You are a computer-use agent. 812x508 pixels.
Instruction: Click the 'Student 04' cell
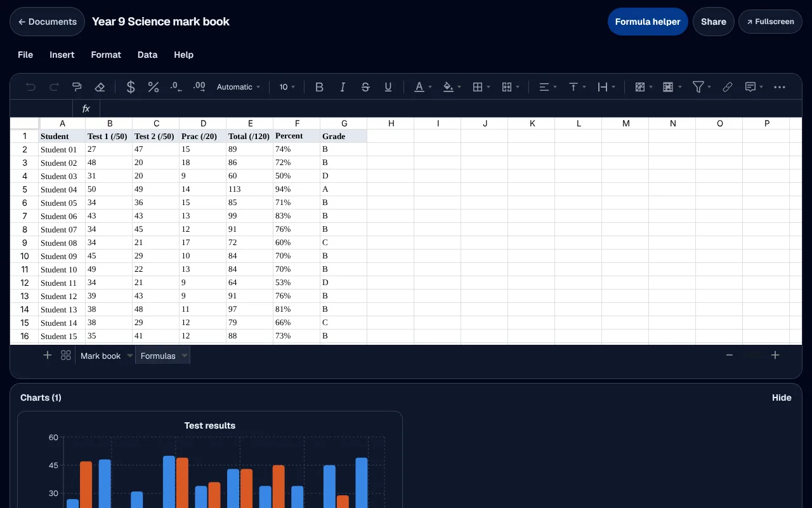62,189
